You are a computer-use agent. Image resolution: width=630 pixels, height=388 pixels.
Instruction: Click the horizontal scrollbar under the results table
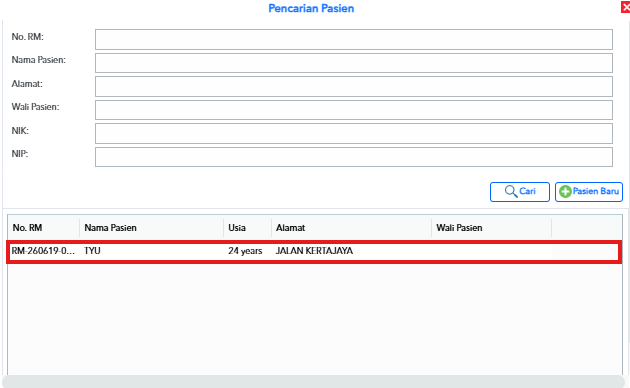pos(313,382)
